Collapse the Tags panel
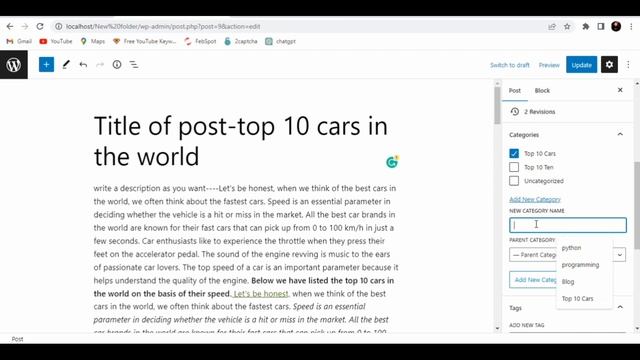 [620, 307]
